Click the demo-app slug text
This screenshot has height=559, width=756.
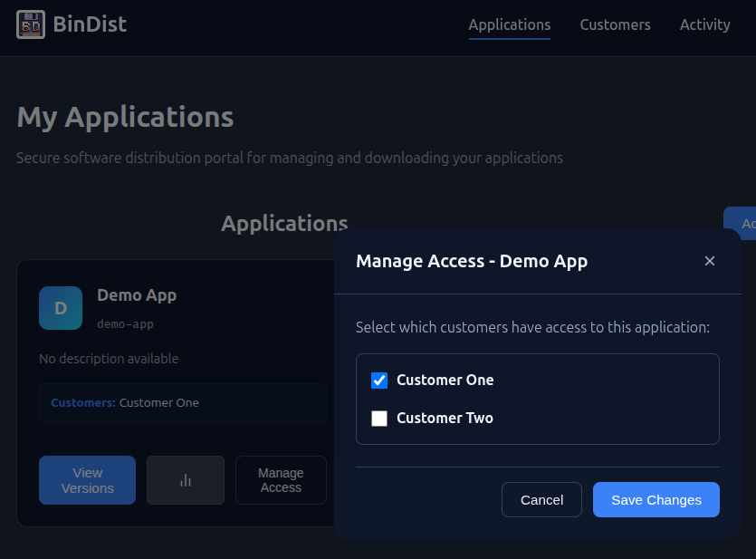tap(125, 324)
